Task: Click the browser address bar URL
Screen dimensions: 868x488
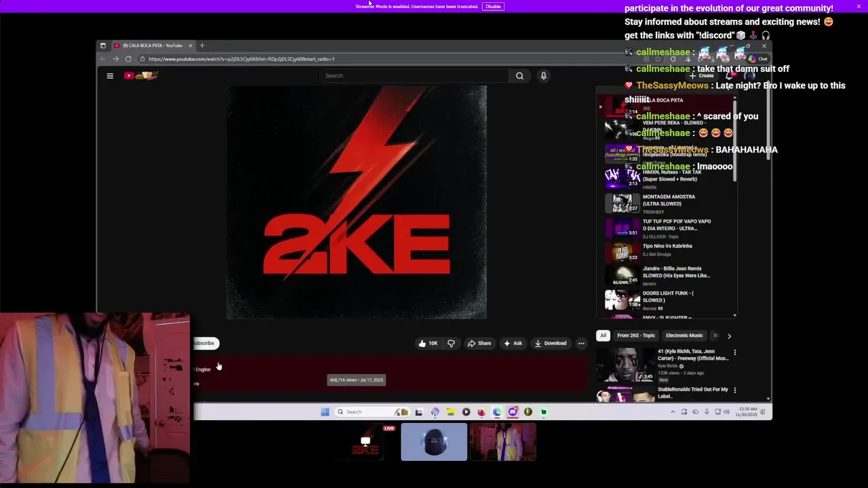Action: pyautogui.click(x=241, y=59)
